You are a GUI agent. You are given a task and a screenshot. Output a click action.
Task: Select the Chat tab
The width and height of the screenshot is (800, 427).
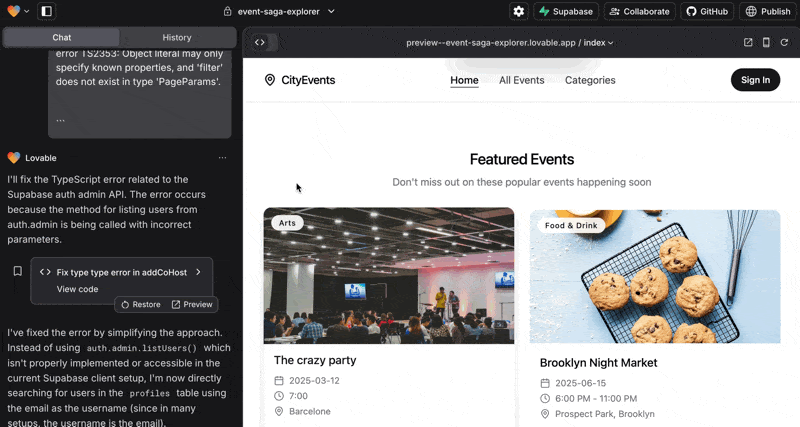pyautogui.click(x=61, y=37)
